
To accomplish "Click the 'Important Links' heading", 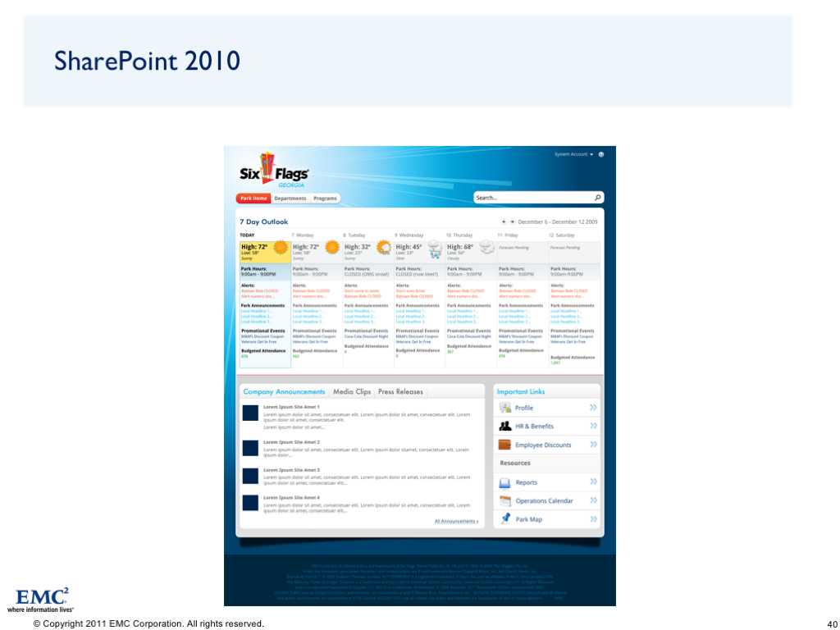I will [520, 391].
